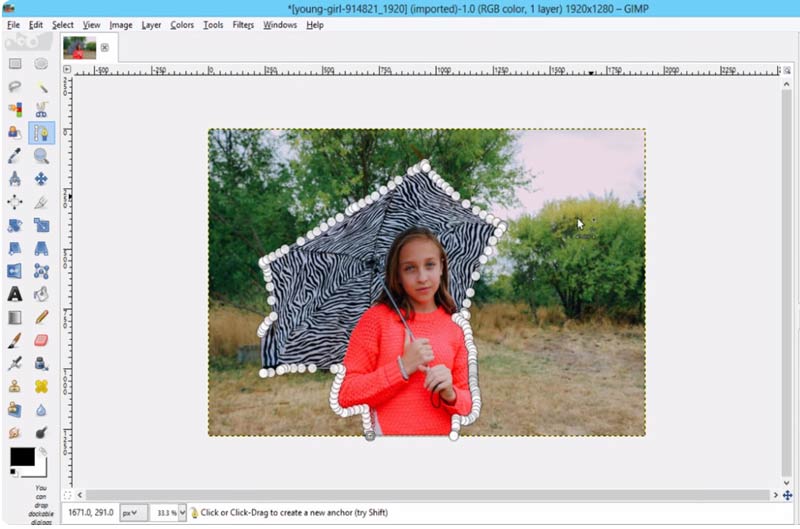The height and width of the screenshot is (529, 800).
Task: Choose the Pencil tool
Action: (x=41, y=317)
